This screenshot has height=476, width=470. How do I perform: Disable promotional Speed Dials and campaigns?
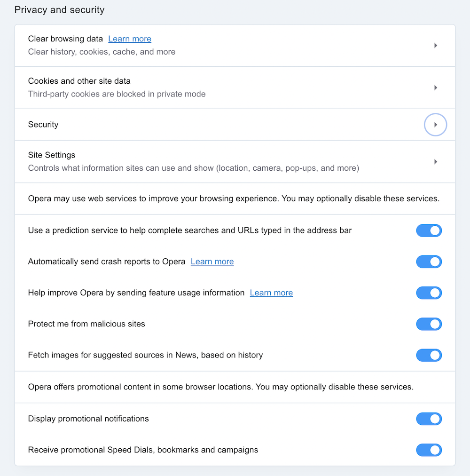pyautogui.click(x=429, y=450)
